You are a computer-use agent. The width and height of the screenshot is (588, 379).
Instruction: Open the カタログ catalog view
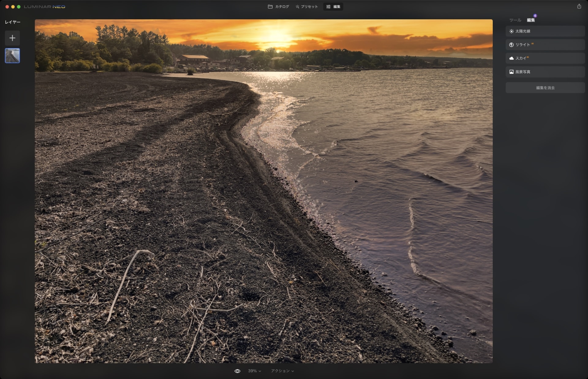(278, 6)
